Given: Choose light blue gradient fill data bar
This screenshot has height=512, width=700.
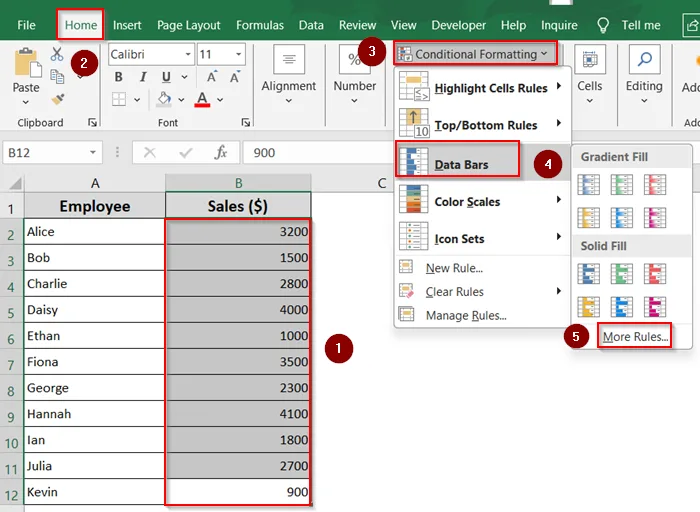Looking at the screenshot, I should tap(621, 218).
